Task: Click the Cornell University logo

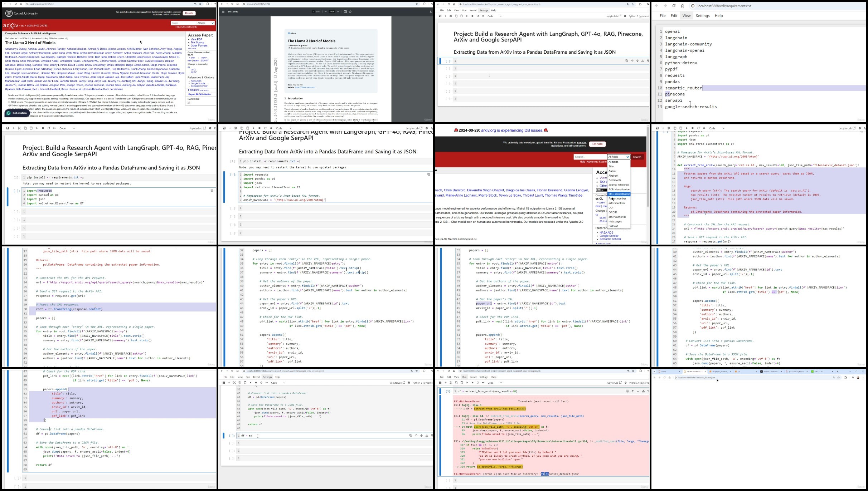Action: click(x=22, y=13)
